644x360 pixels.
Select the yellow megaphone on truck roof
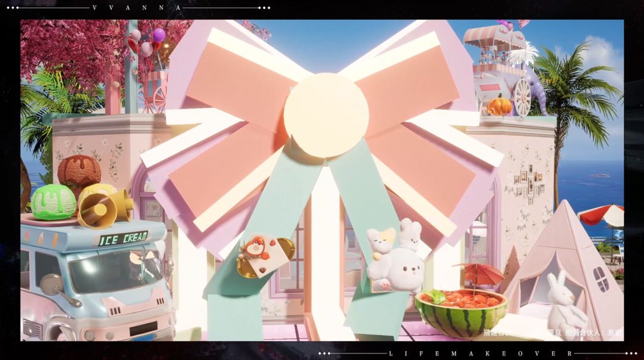coord(105,207)
